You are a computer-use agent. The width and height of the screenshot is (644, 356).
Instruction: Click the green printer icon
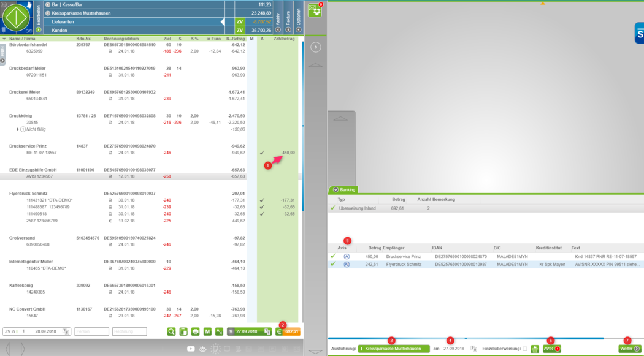tap(195, 331)
